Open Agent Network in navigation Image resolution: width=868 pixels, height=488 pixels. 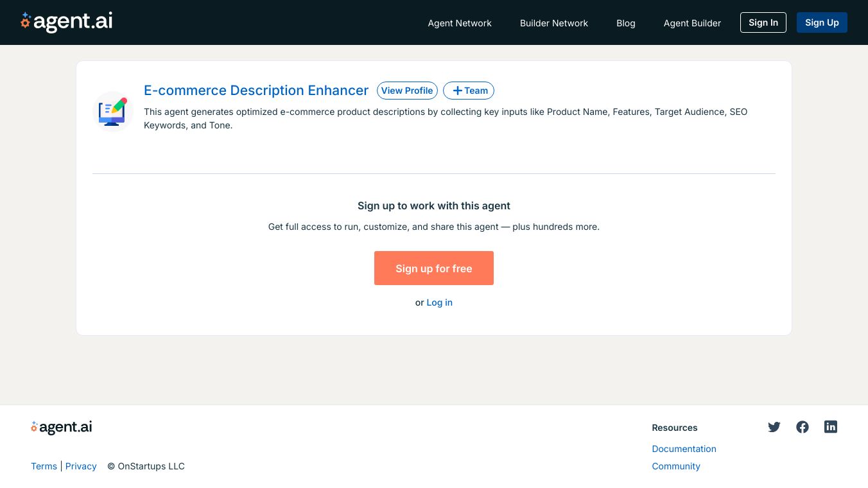tap(460, 23)
